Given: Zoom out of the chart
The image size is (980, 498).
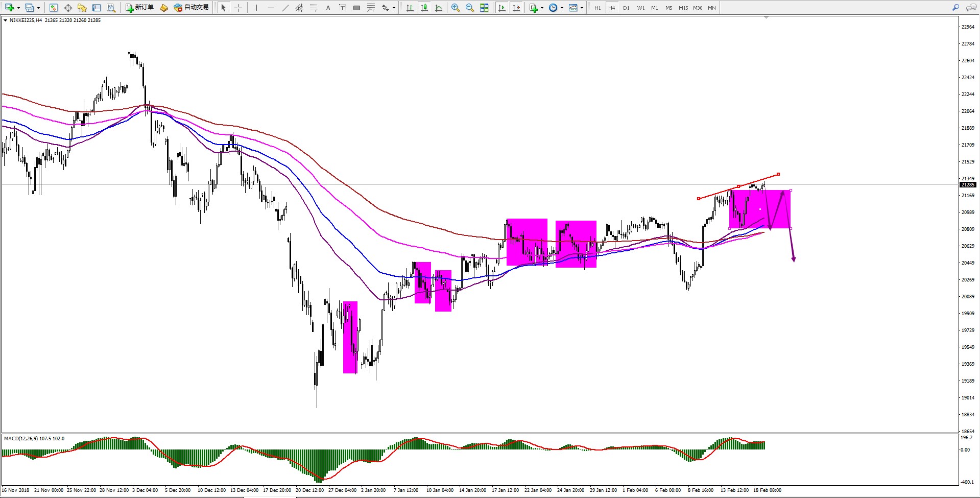Looking at the screenshot, I should tap(469, 8).
